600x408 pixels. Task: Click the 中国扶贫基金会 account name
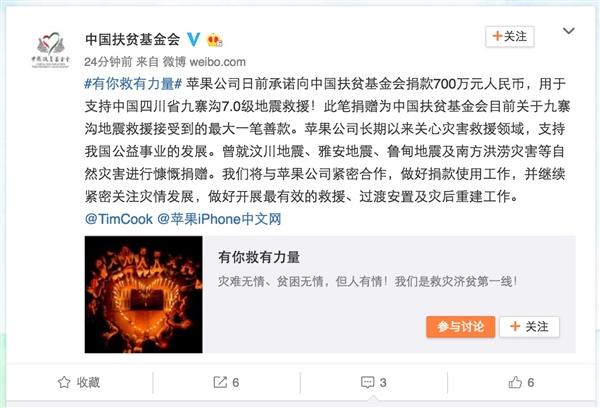[132, 39]
